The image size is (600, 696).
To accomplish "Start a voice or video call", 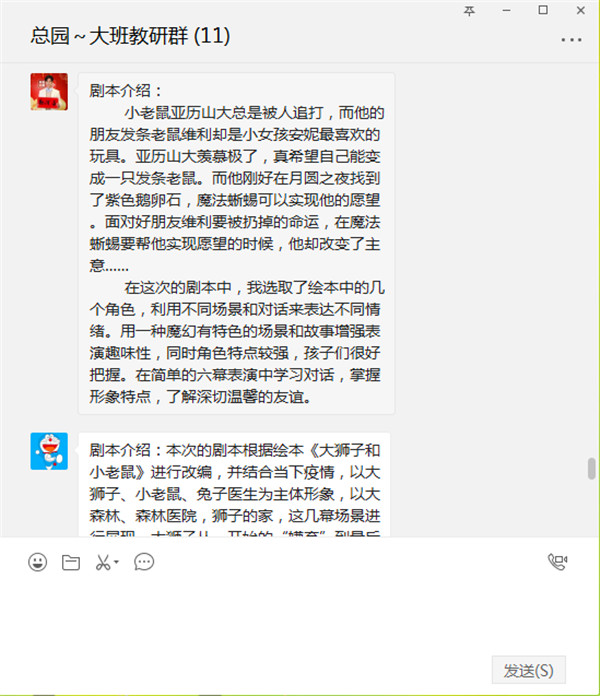I will pyautogui.click(x=557, y=562).
